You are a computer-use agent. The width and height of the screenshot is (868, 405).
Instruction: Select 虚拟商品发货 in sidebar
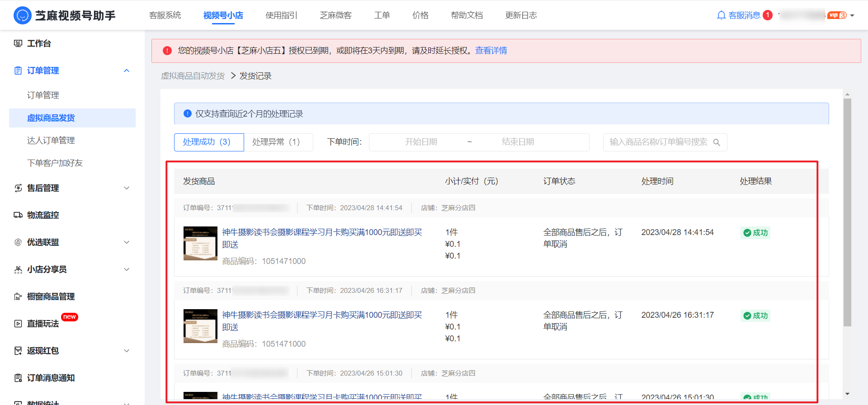click(x=72, y=118)
